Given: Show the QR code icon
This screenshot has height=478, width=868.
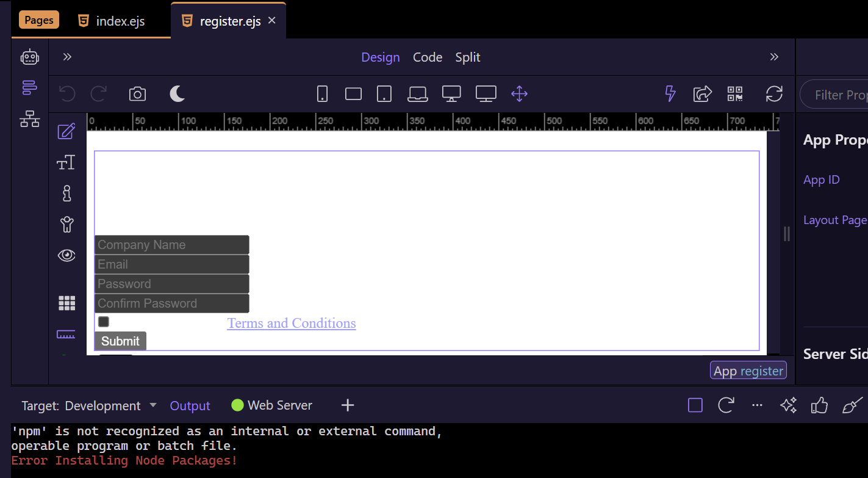Looking at the screenshot, I should click(x=735, y=94).
